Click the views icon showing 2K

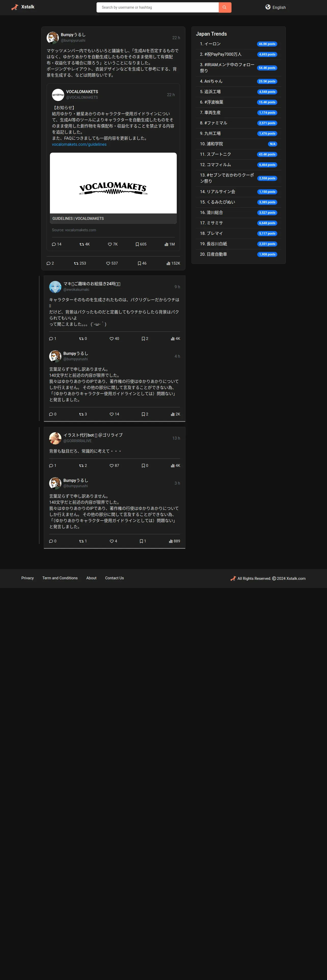173,414
